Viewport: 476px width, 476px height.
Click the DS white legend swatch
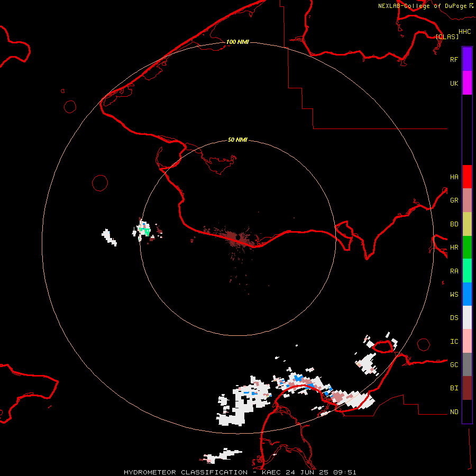(x=467, y=317)
